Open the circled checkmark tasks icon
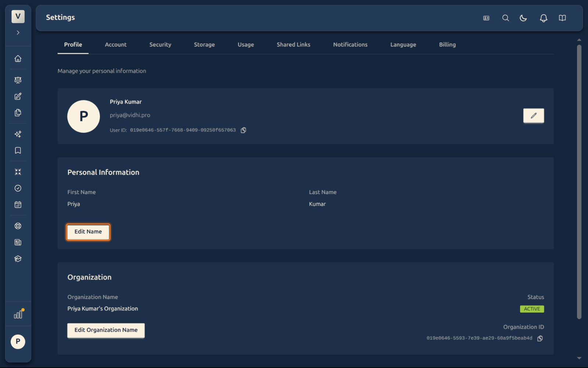This screenshot has height=368, width=588. pyautogui.click(x=18, y=188)
